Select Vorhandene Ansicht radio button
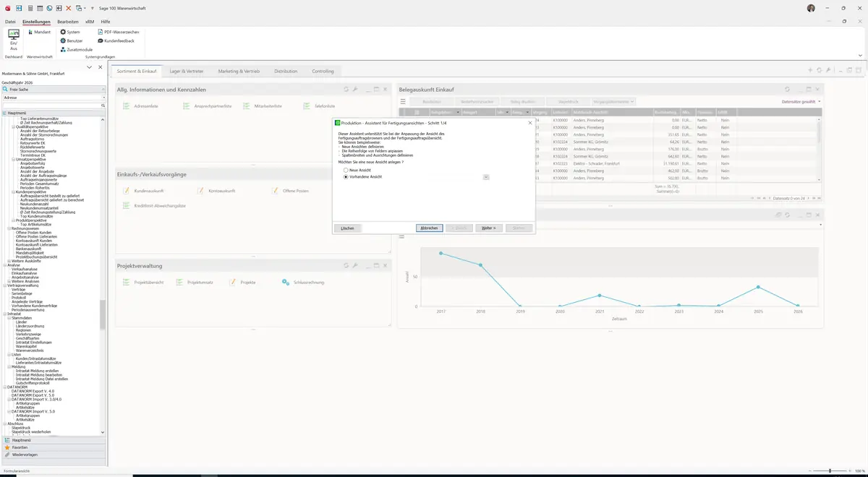The height and width of the screenshot is (477, 868). coord(346,176)
